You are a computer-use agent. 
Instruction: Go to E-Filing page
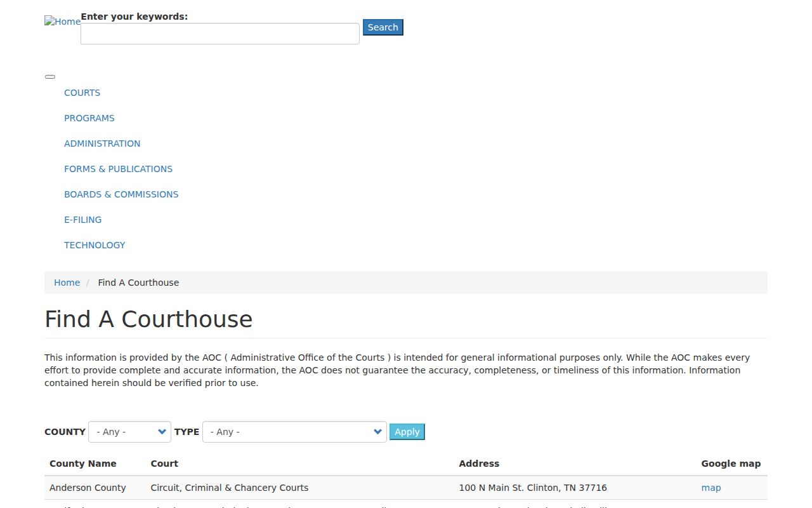(82, 220)
